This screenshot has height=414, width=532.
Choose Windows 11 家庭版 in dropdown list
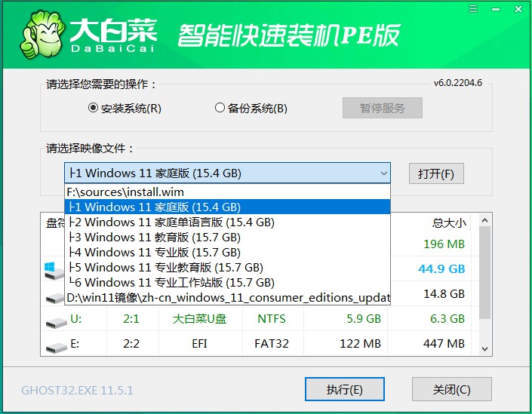(227, 207)
